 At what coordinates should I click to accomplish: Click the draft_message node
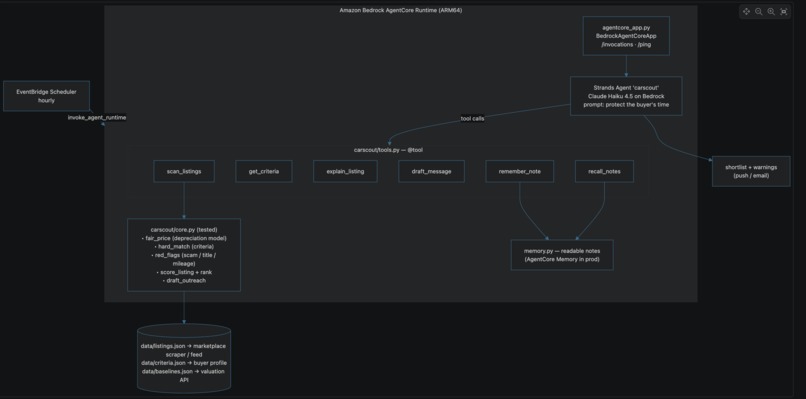[x=431, y=171]
